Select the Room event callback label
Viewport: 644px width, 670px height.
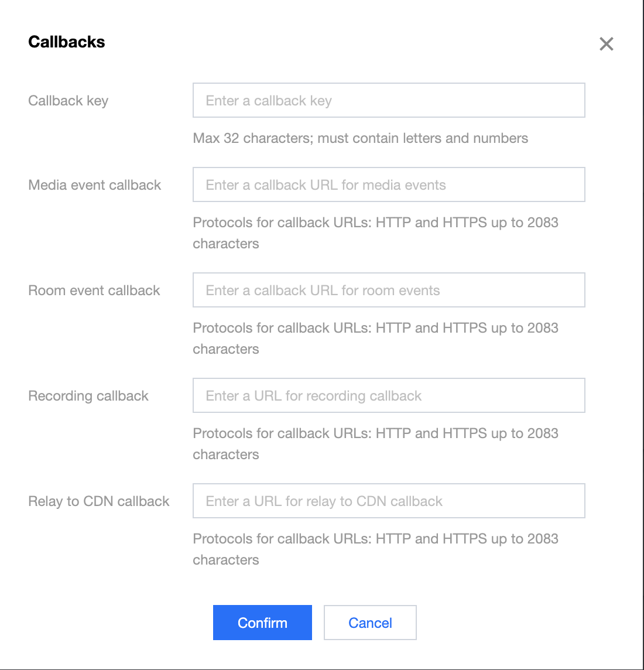[x=94, y=290]
